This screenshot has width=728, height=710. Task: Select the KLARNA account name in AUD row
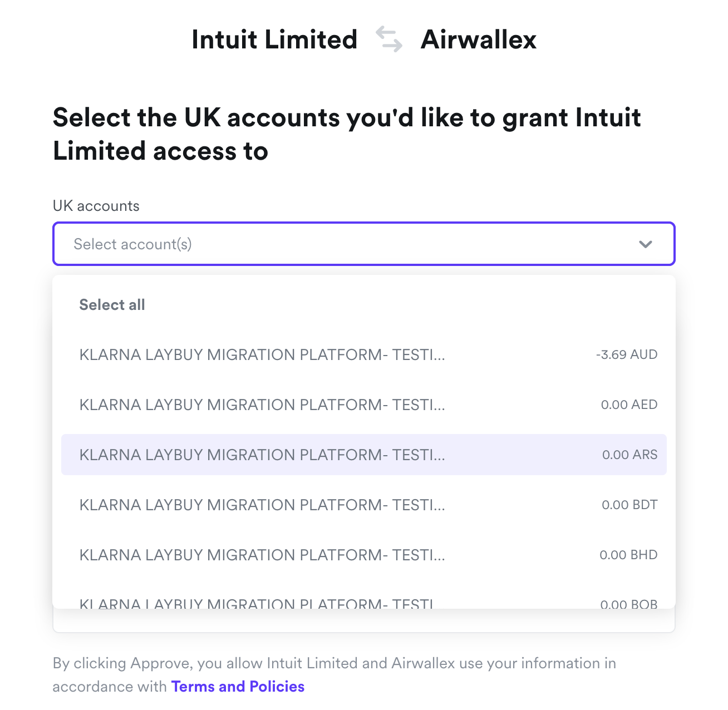(262, 355)
